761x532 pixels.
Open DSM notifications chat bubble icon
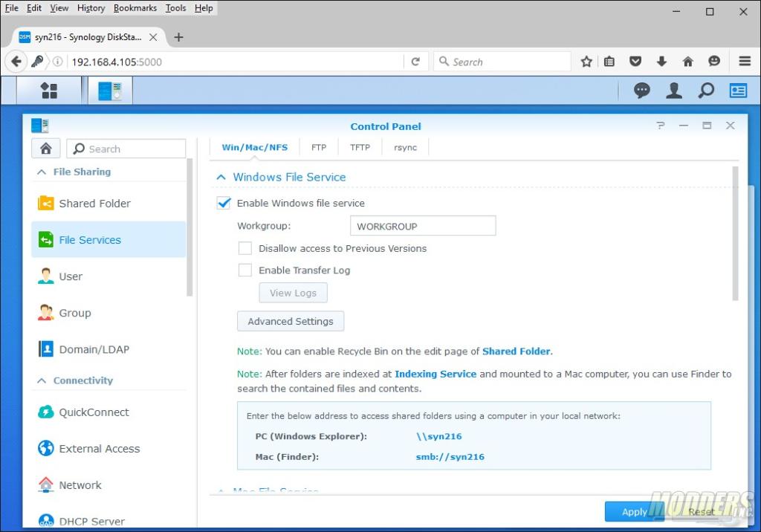641,91
